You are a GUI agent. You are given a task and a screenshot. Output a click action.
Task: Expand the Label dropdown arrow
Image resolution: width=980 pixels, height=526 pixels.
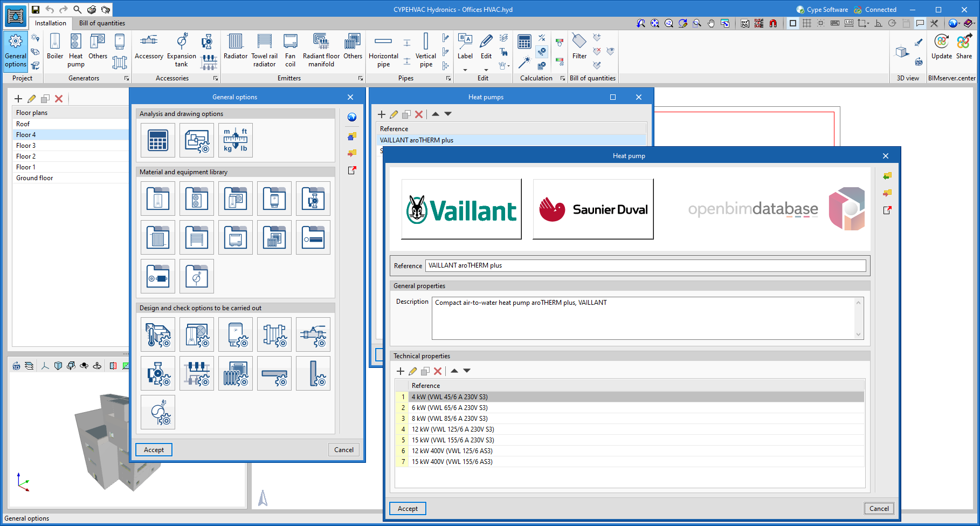(465, 70)
